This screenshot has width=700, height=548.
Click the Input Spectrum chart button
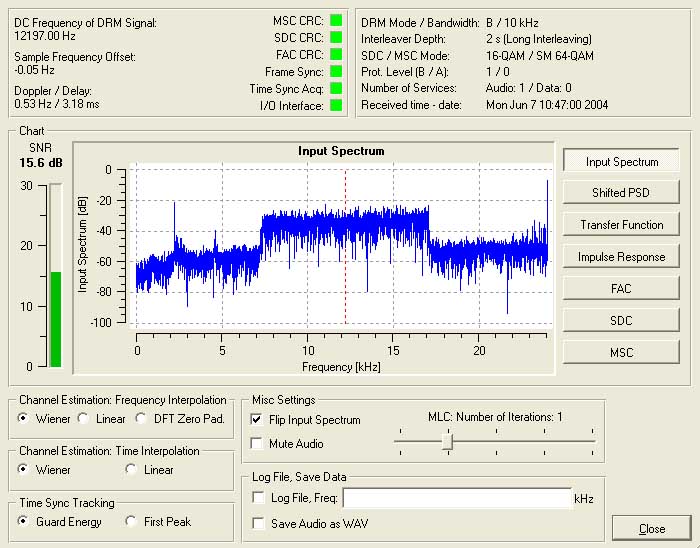(621, 161)
